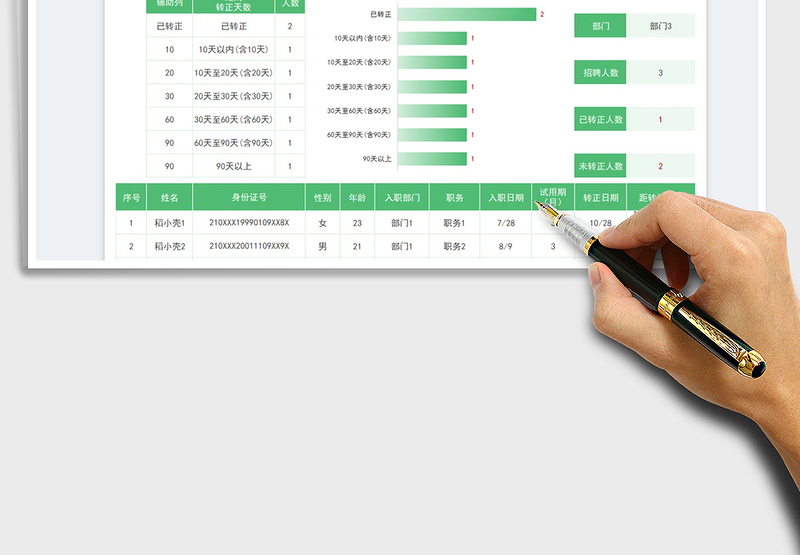Click the 已转正 bar in the chart
800x555 pixels.
[467, 14]
